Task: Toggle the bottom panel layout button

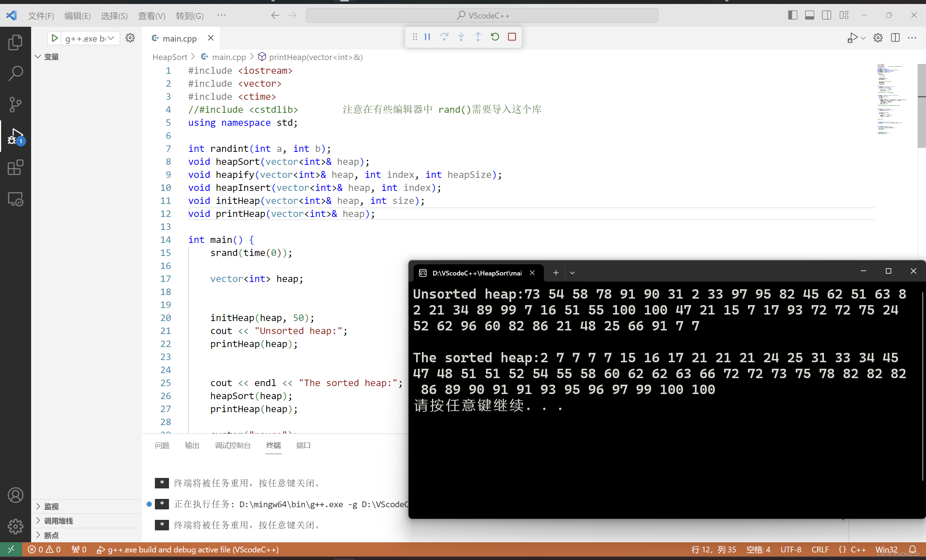Action: pyautogui.click(x=809, y=16)
